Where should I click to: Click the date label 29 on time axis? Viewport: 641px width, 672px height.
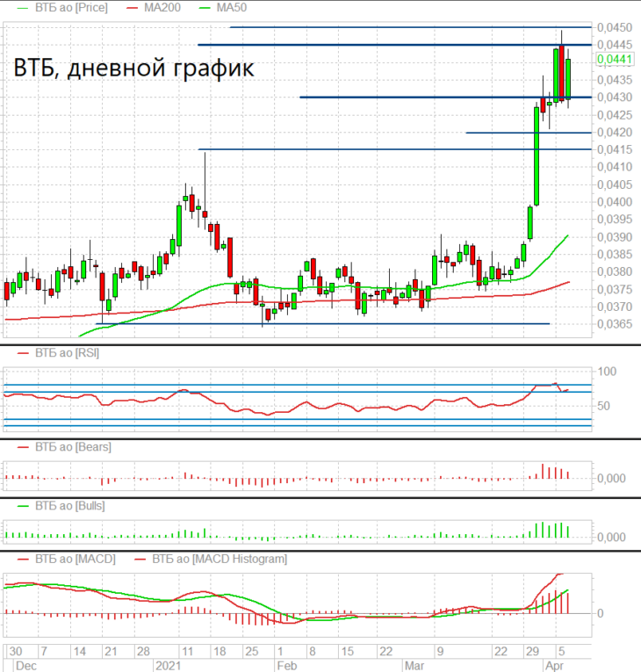532,652
